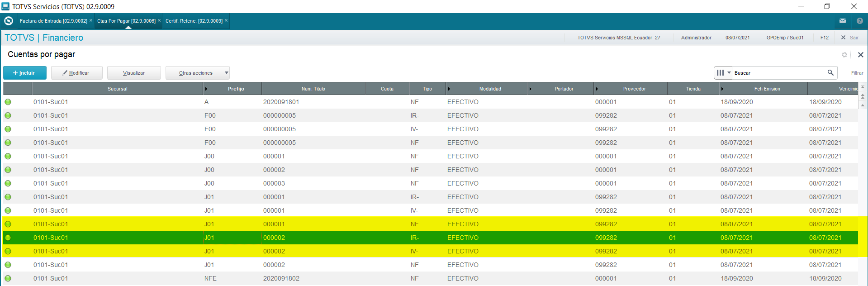Viewport: 868px width, 286px height.
Task: Click the Visualizar button
Action: pyautogui.click(x=134, y=73)
